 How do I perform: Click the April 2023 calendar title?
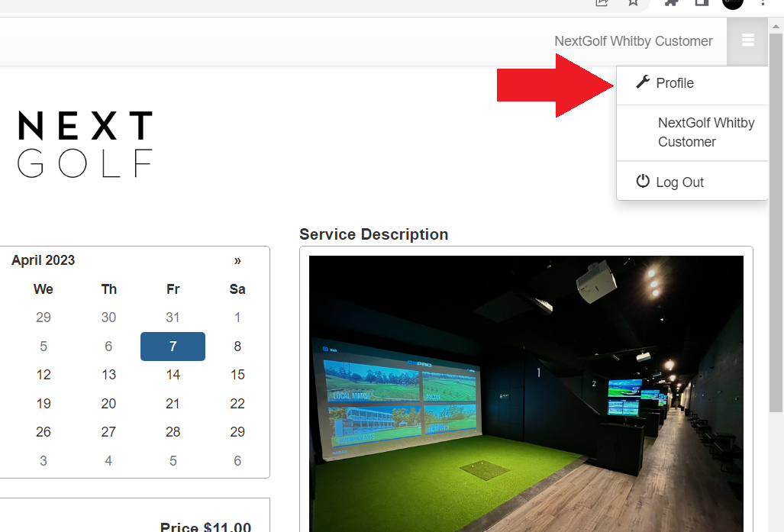click(43, 260)
